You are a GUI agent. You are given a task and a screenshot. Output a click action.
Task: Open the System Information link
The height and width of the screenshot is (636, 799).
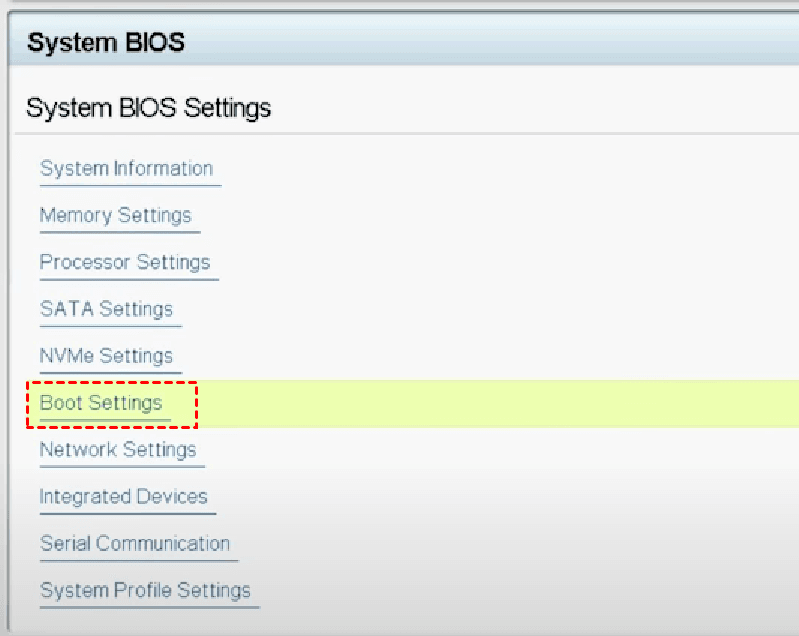pyautogui.click(x=126, y=169)
